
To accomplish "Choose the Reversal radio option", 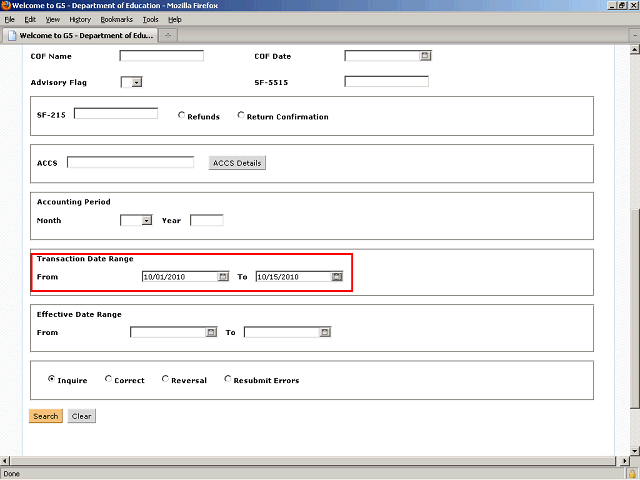I will pos(165,379).
